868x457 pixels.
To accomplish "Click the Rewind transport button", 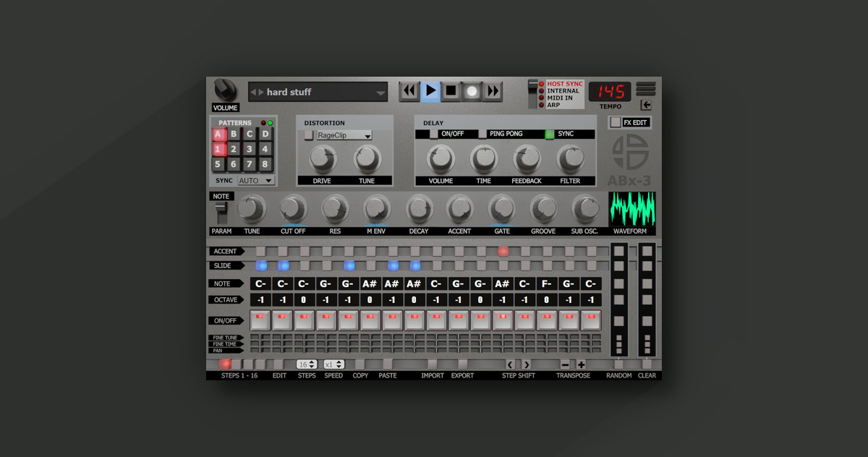I will [x=409, y=91].
